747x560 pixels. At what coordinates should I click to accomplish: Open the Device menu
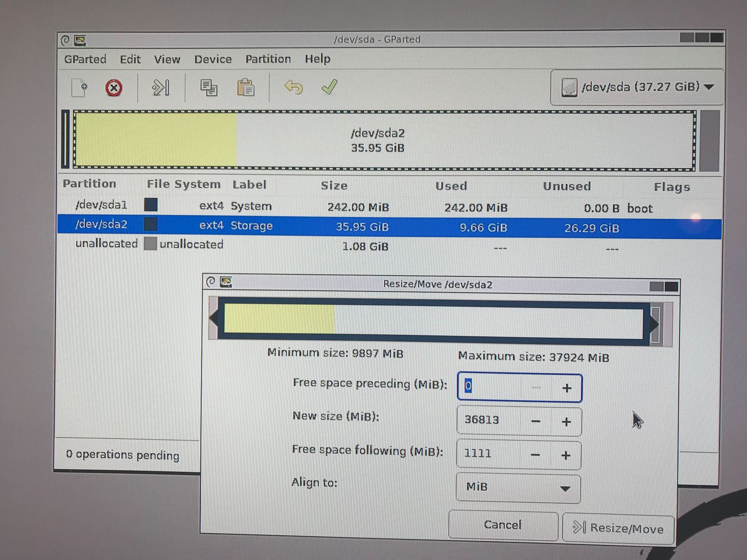click(x=213, y=59)
